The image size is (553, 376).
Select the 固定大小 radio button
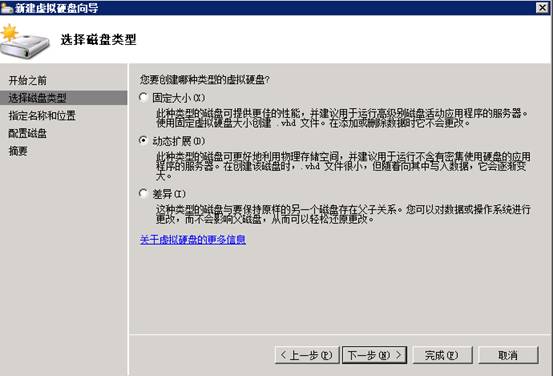[x=143, y=97]
